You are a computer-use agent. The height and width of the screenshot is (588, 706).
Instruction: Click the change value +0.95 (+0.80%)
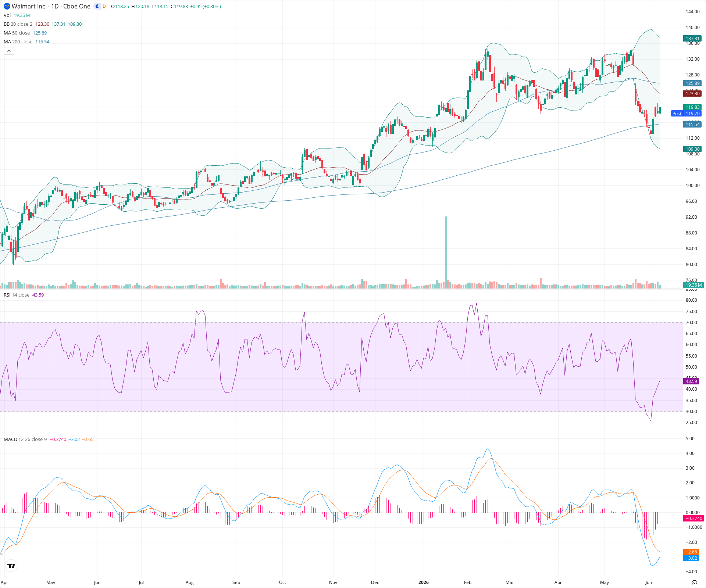[206, 7]
